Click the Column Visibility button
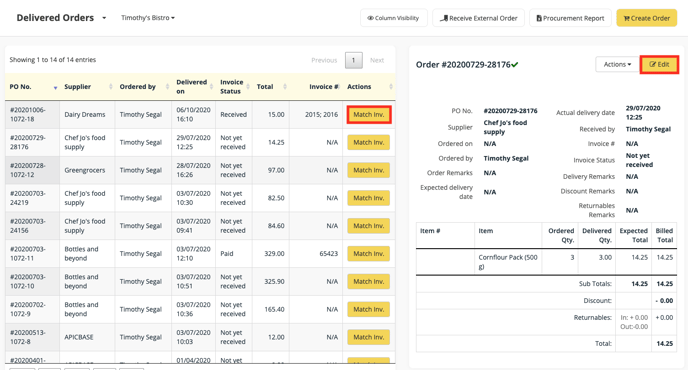The height and width of the screenshot is (370, 688). (394, 18)
